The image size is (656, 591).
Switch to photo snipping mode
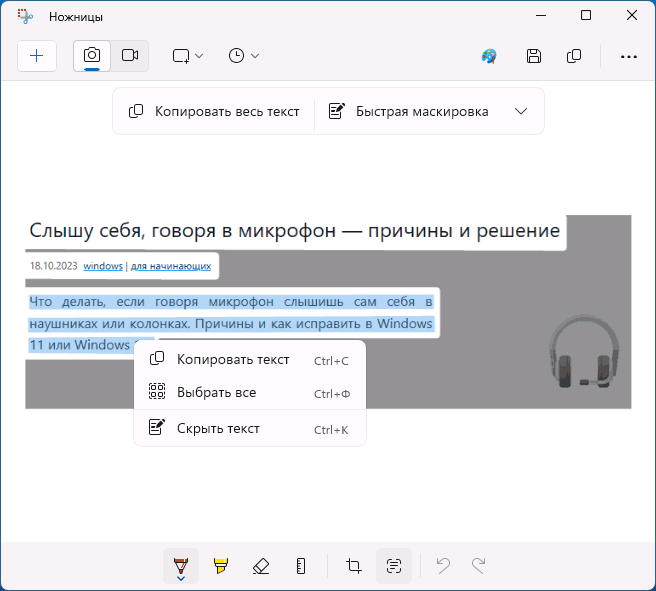[x=92, y=56]
